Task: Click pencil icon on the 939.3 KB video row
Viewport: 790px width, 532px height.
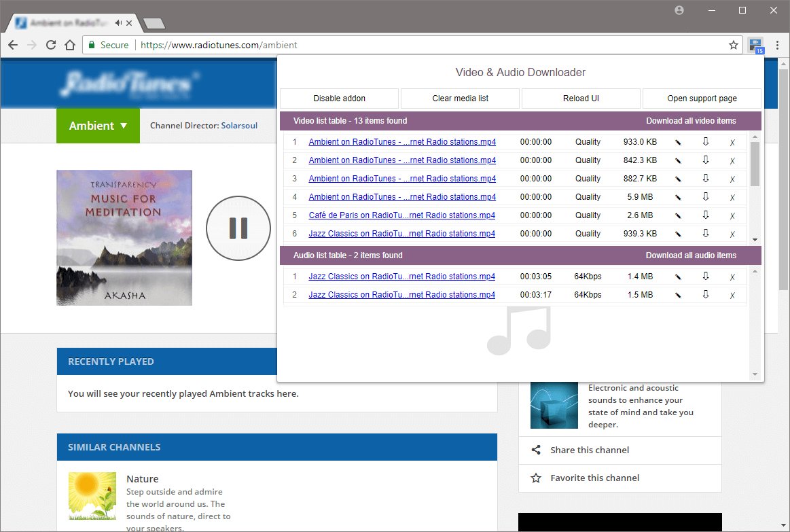Action: tap(678, 234)
